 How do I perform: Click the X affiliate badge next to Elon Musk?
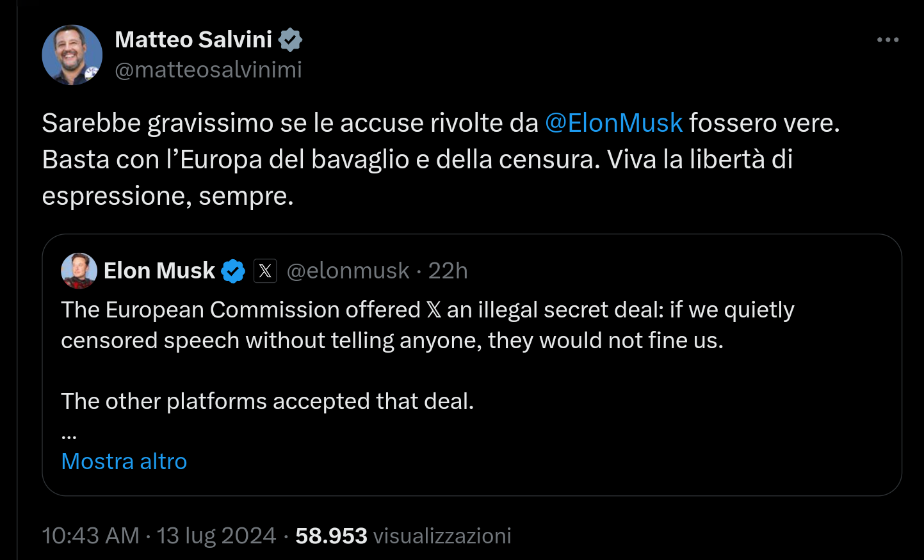coord(265,270)
